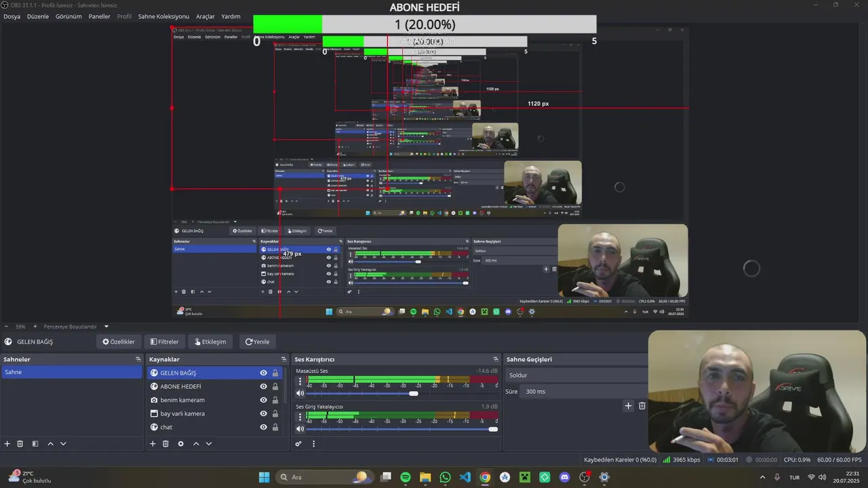Remove selected source in Kaynaklar
The image size is (868, 488).
tap(165, 444)
